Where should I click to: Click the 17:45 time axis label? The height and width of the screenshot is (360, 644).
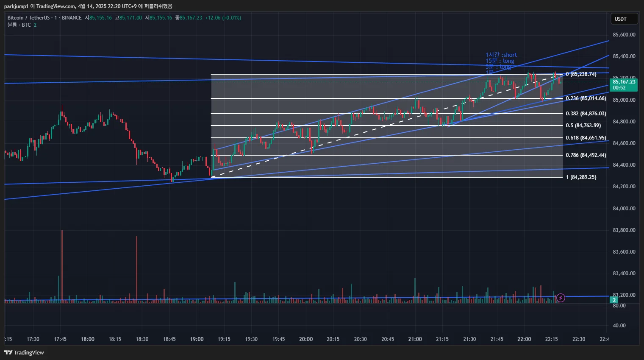60,339
